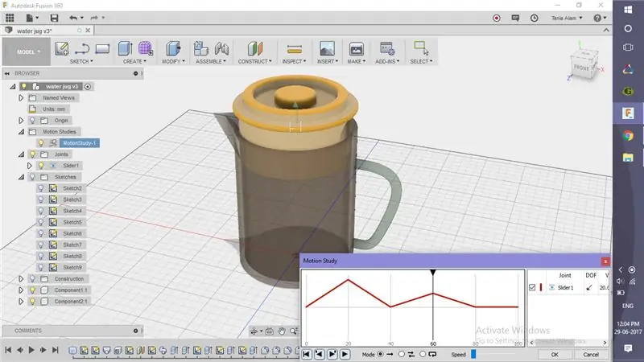This screenshot has height=362, width=644.
Task: Open the CREATE menu
Action: pyautogui.click(x=134, y=61)
